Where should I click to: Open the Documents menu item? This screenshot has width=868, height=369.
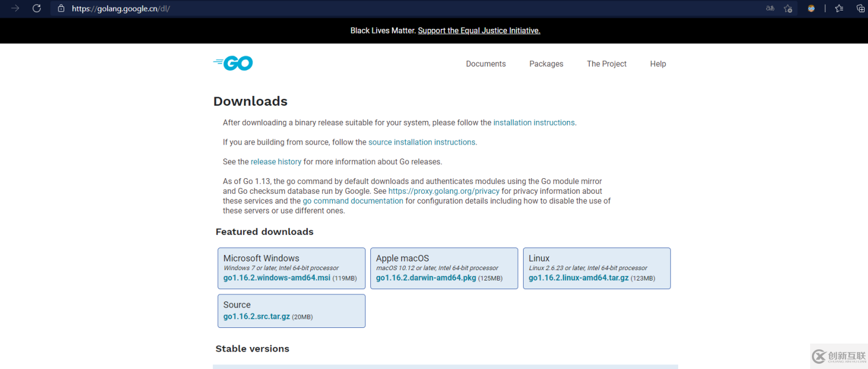(486, 64)
